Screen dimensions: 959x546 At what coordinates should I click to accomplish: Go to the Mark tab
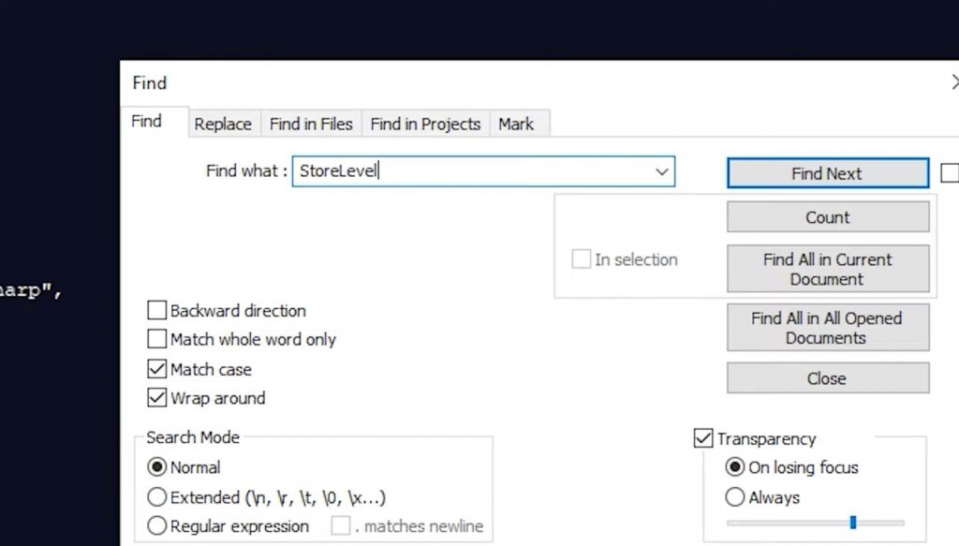pyautogui.click(x=516, y=124)
